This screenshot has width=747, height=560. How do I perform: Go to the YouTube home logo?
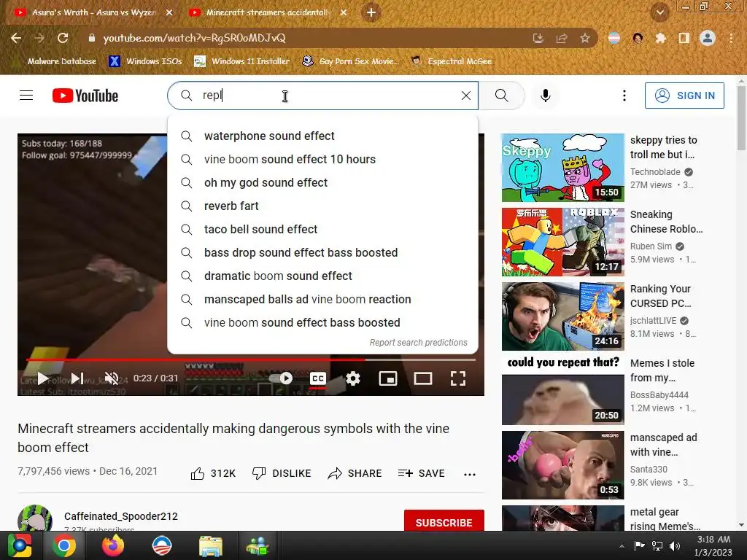tap(85, 96)
